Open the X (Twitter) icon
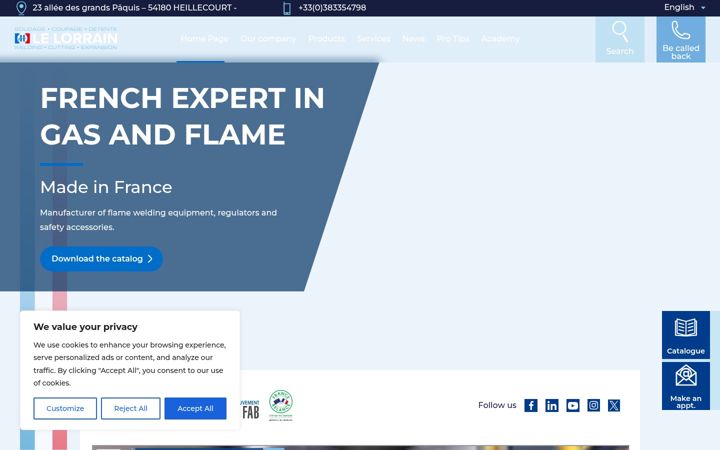The image size is (720, 450). click(614, 405)
